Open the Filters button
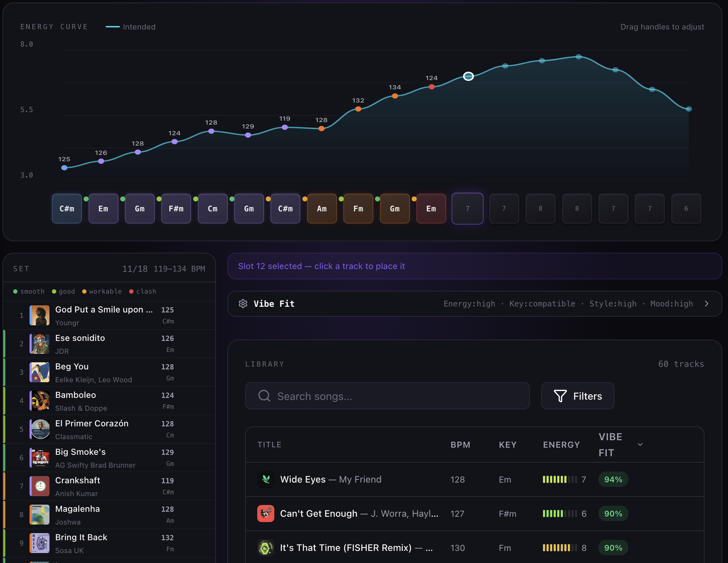Image resolution: width=728 pixels, height=563 pixels. point(577,396)
